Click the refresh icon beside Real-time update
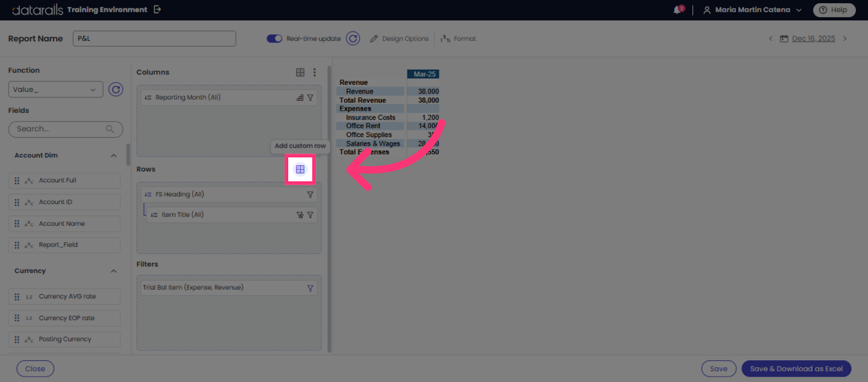The height and width of the screenshot is (382, 868). point(353,38)
